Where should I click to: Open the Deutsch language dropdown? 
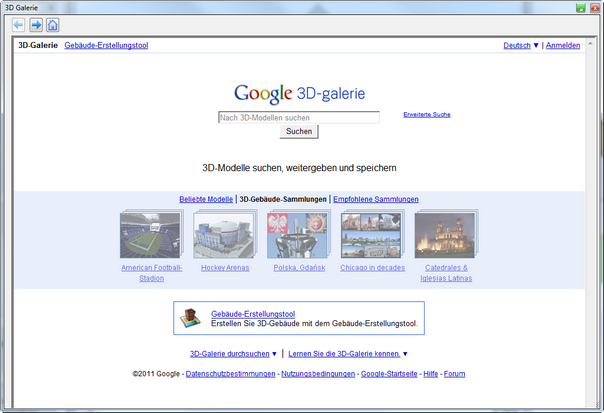(x=520, y=45)
